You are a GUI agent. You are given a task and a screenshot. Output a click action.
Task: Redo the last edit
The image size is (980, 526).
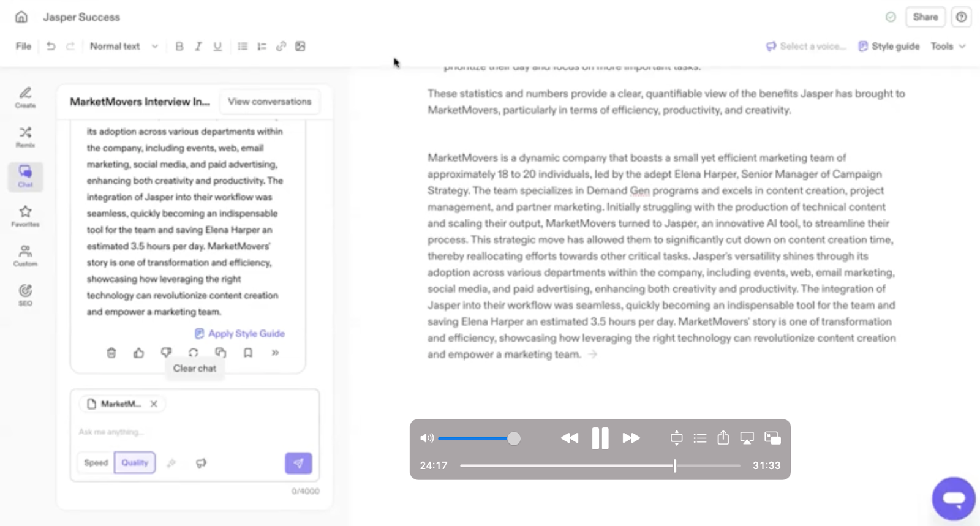tap(70, 47)
